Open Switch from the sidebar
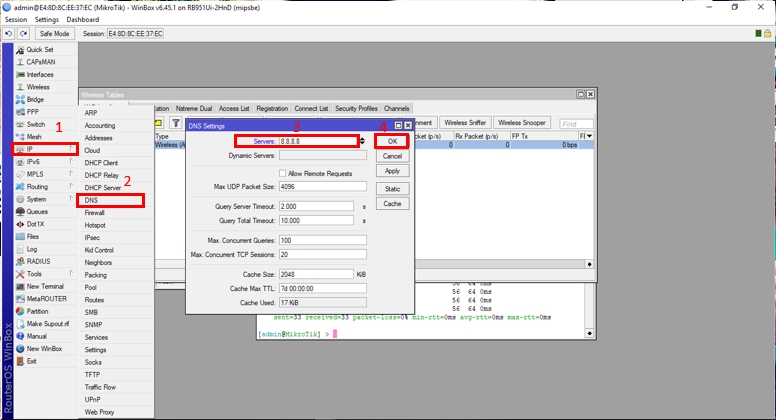The width and height of the screenshot is (776, 420). [46, 124]
